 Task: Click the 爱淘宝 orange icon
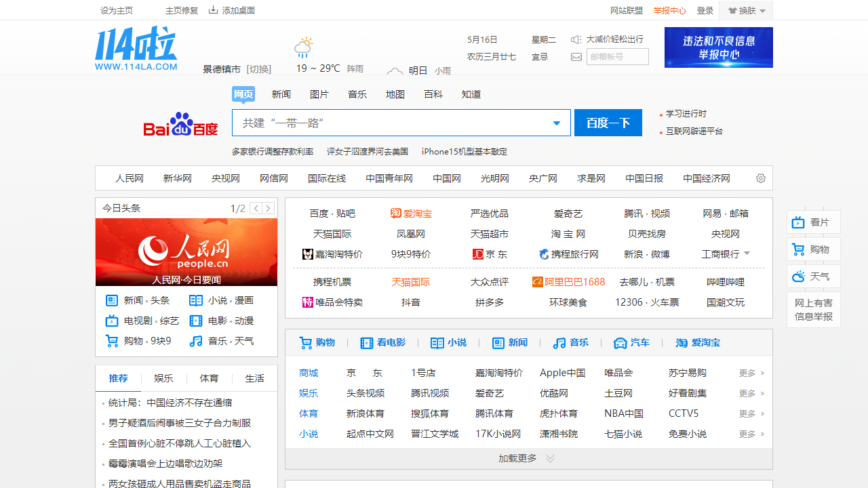395,213
